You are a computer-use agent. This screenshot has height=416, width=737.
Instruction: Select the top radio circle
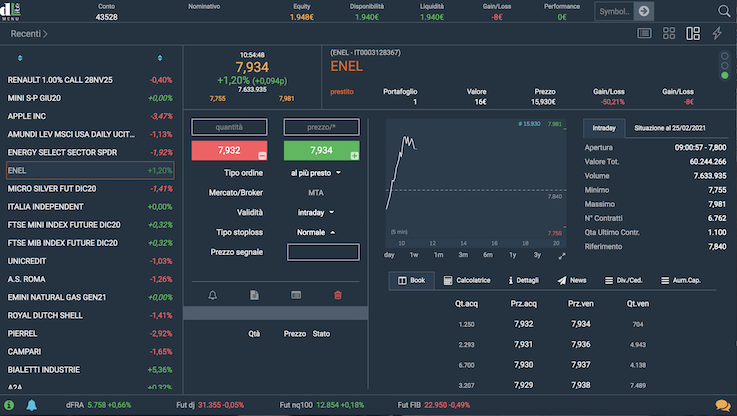click(724, 56)
